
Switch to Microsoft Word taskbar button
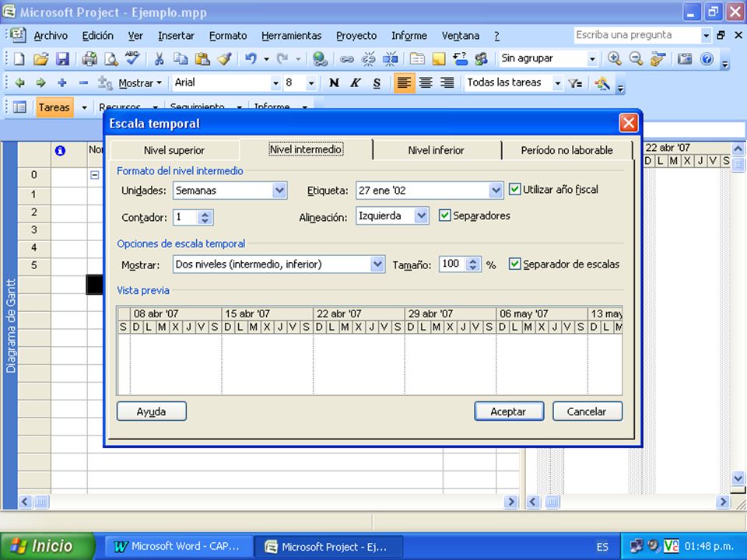[x=177, y=546]
